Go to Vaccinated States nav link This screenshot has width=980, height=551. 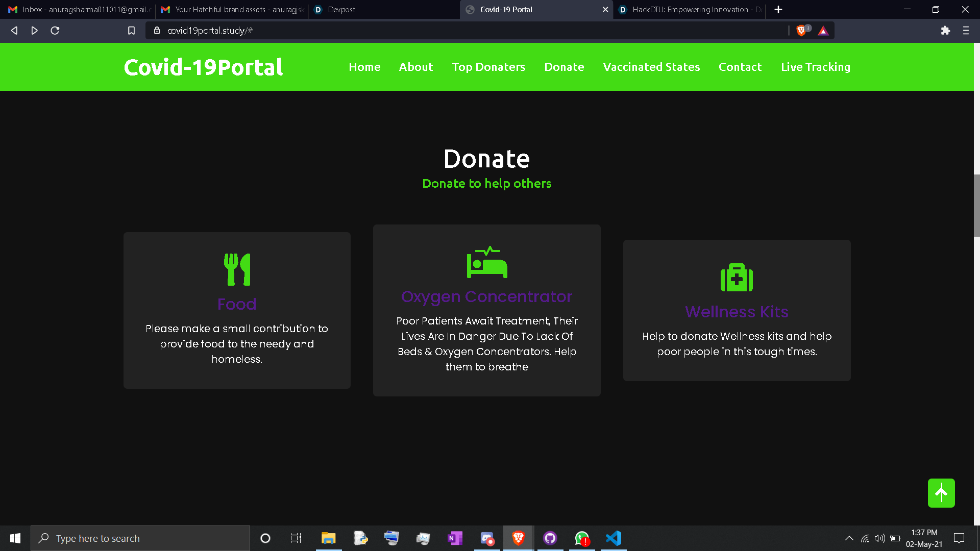pyautogui.click(x=651, y=67)
